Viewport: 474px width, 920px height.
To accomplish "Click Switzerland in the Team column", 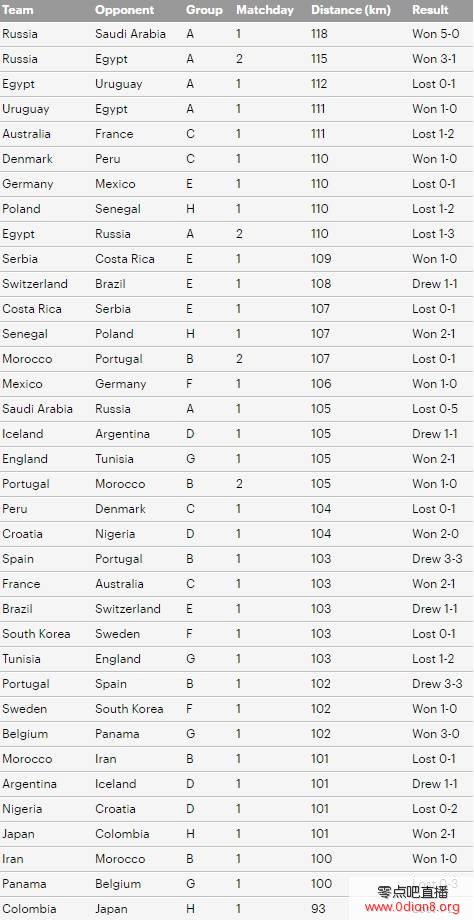I will click(x=35, y=284).
